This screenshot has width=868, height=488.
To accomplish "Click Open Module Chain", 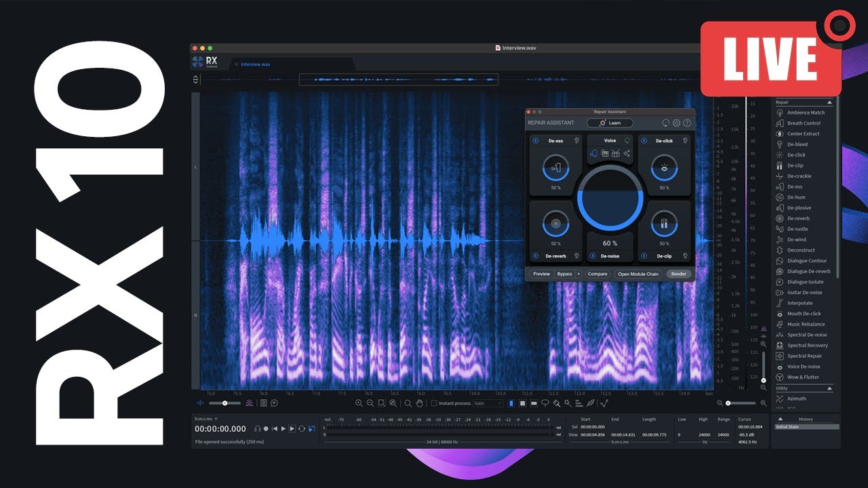I will pyautogui.click(x=638, y=274).
